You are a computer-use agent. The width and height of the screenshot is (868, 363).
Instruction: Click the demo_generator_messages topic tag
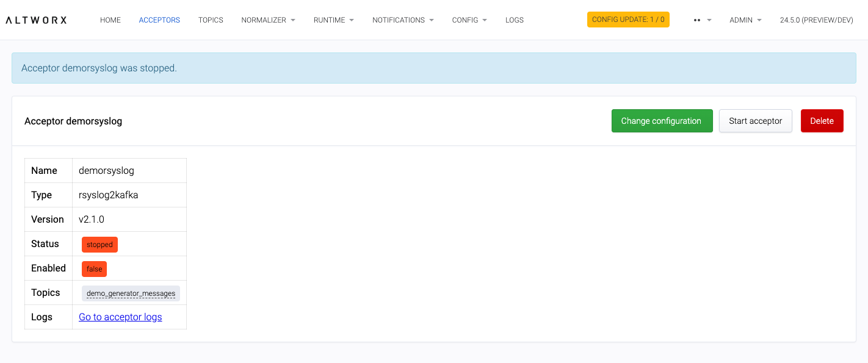tap(131, 293)
